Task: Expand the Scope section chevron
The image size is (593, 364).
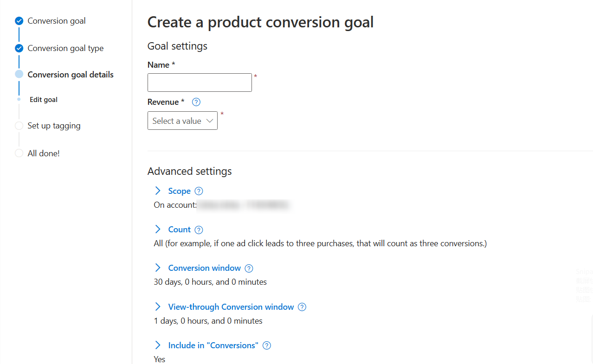Action: pyautogui.click(x=158, y=191)
